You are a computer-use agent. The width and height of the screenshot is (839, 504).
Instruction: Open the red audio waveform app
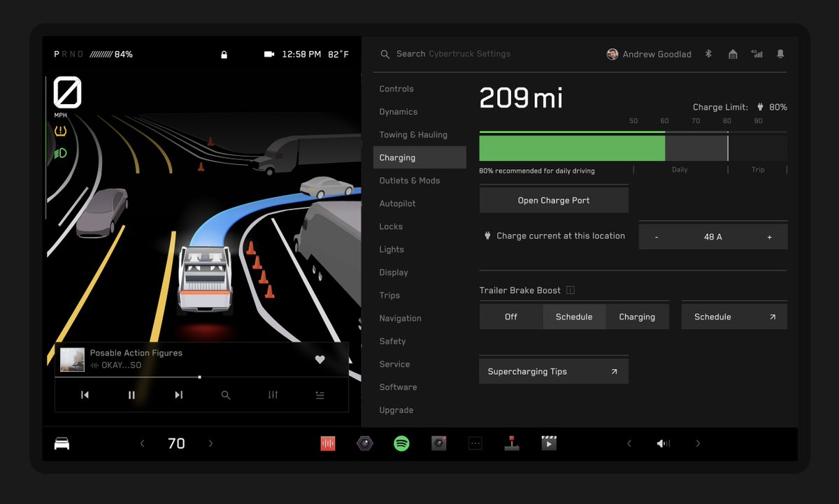click(x=328, y=443)
